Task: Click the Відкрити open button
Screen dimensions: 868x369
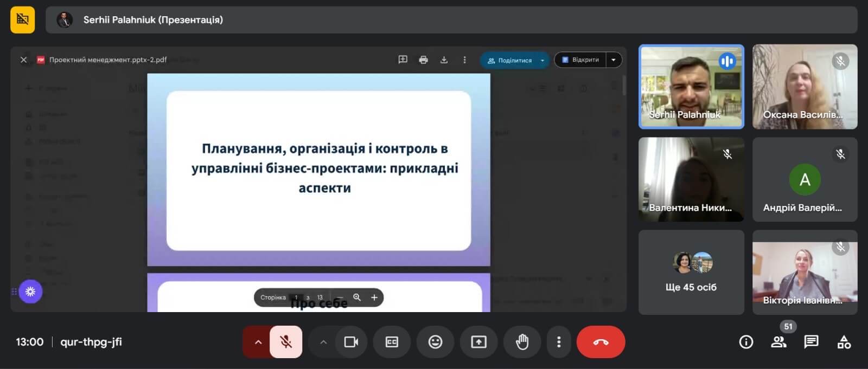Action: pyautogui.click(x=580, y=60)
